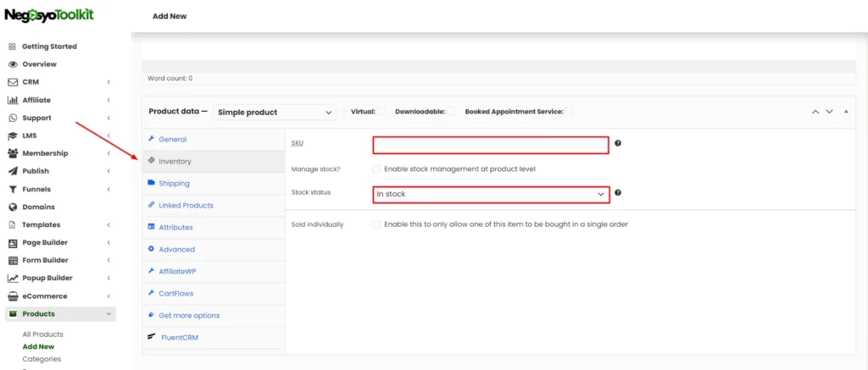The height and width of the screenshot is (370, 868).
Task: Click the Form Builder icon
Action: pos(12,260)
